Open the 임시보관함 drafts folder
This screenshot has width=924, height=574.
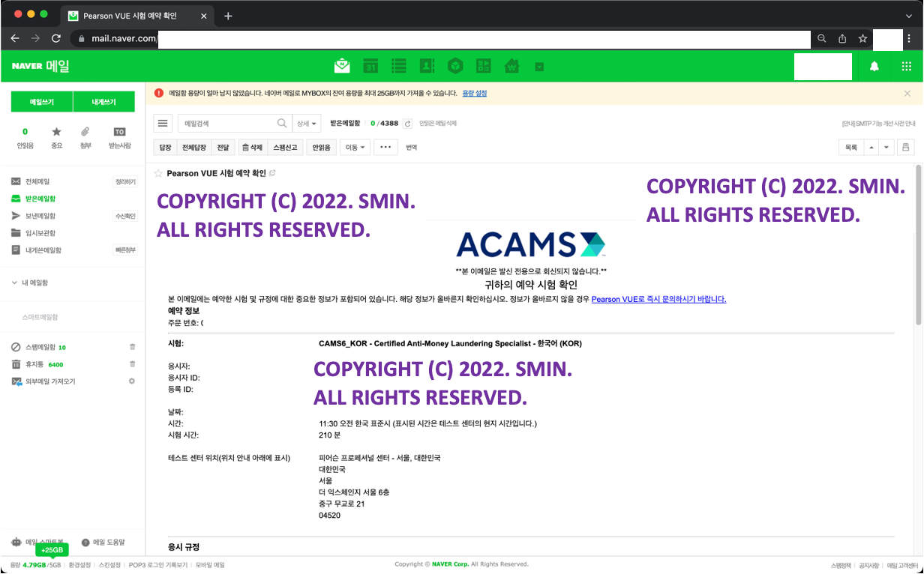(x=40, y=233)
